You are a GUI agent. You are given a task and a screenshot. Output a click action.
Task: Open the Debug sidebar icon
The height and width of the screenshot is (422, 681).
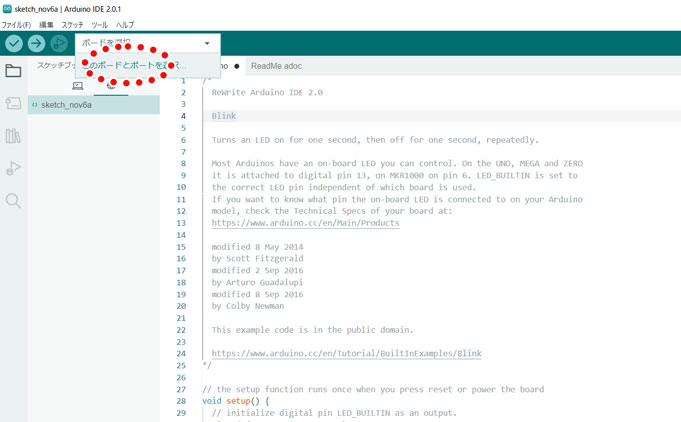pos(13,168)
